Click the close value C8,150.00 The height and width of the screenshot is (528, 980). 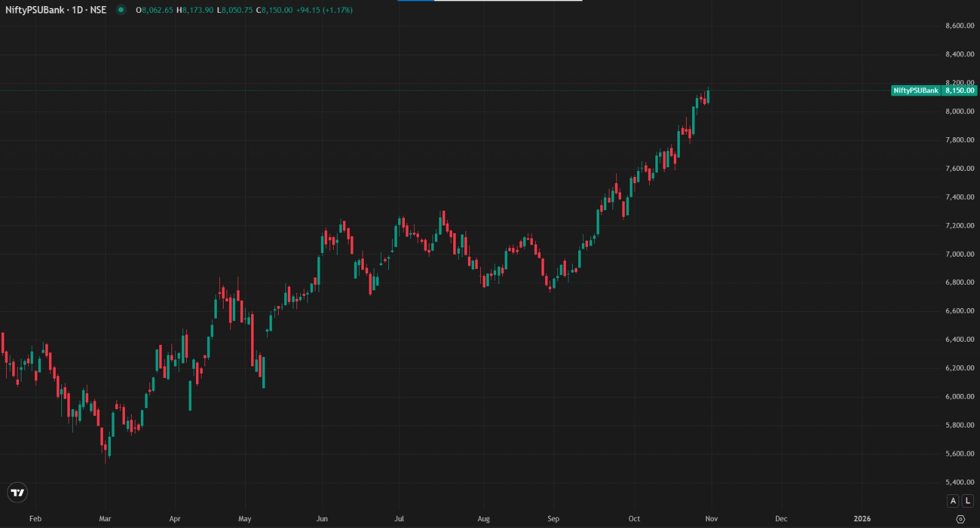[274, 10]
